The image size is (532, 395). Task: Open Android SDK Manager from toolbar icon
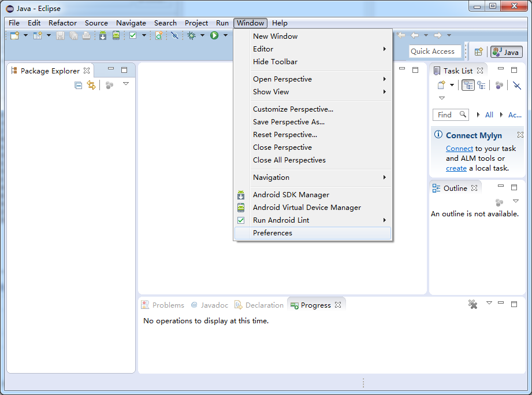tap(103, 35)
